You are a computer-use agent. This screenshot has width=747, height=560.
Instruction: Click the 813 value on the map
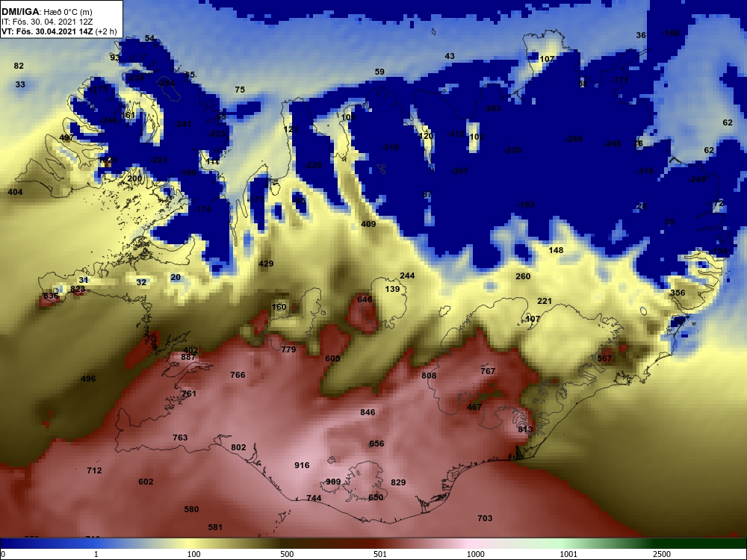tap(525, 429)
